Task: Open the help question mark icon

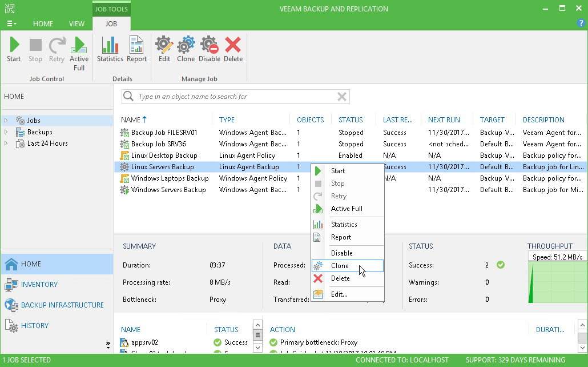Action: [x=581, y=23]
